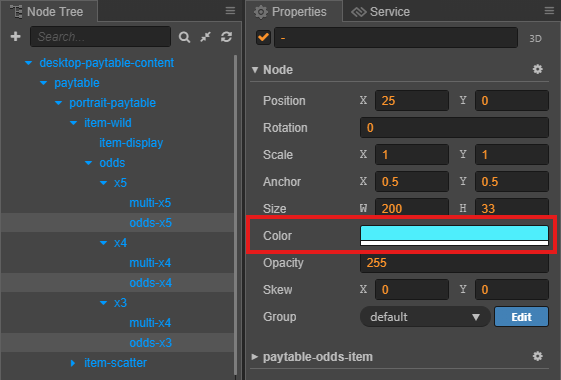The image size is (561, 380).
Task: Collapse the item-wild node arrow
Action: tap(73, 123)
